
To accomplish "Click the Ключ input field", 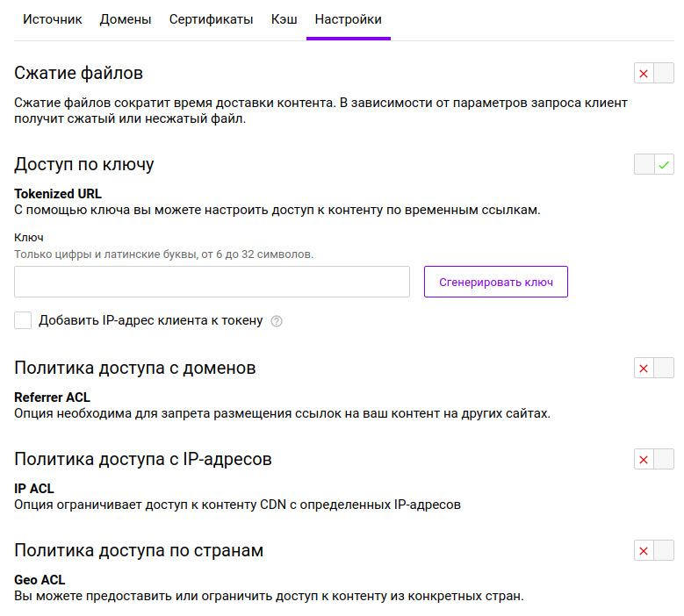I will [212, 282].
